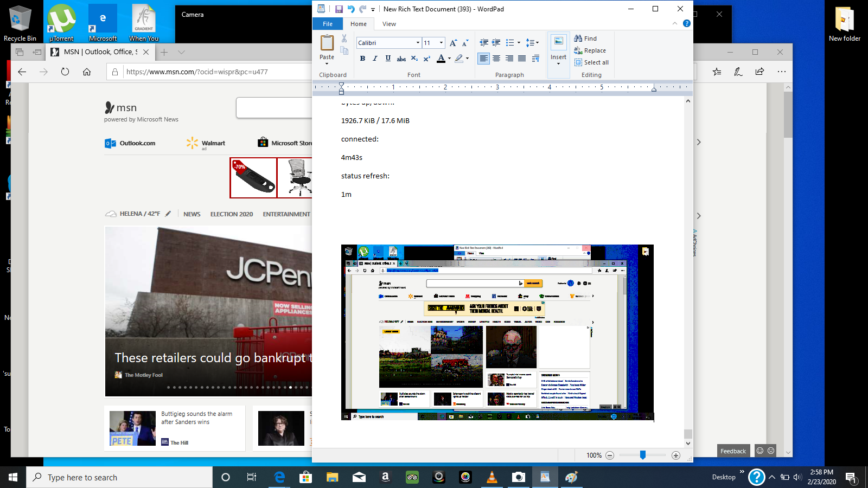Image resolution: width=868 pixels, height=488 pixels.
Task: Click the WordPad zoom slider handle
Action: click(643, 455)
